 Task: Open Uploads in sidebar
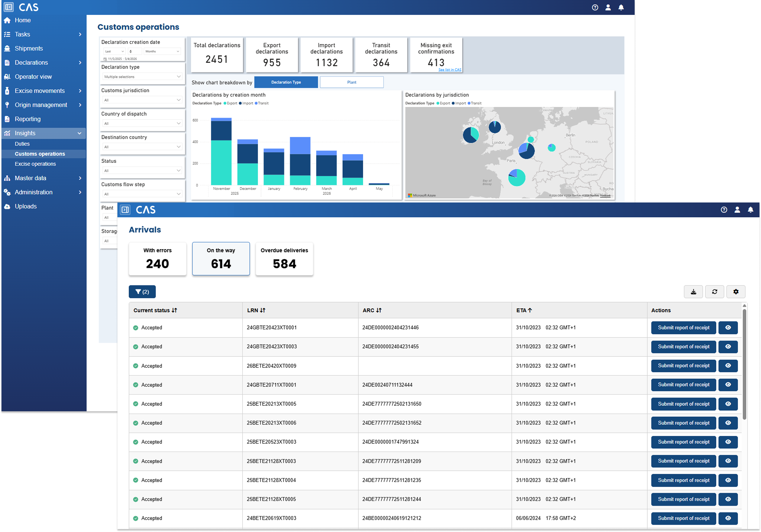tap(25, 206)
